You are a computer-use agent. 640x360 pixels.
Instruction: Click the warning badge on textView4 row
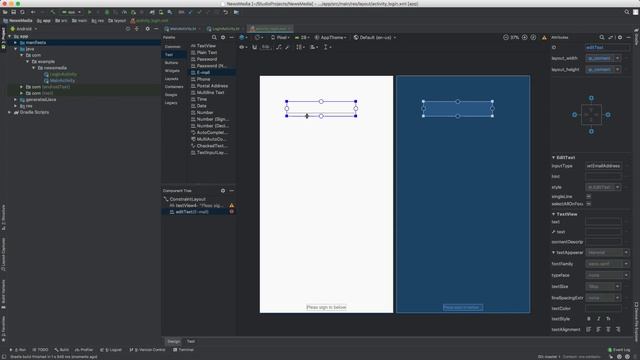(x=231, y=205)
